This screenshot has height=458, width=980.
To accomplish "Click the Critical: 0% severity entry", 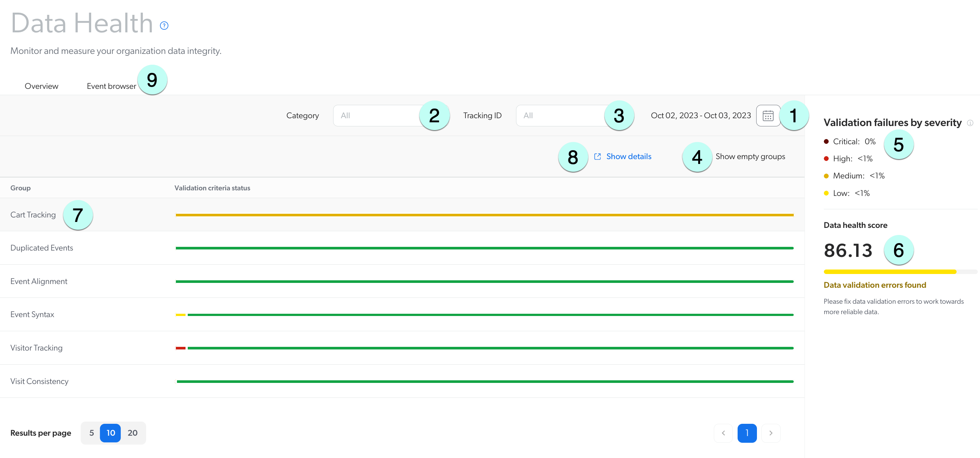I will 850,142.
